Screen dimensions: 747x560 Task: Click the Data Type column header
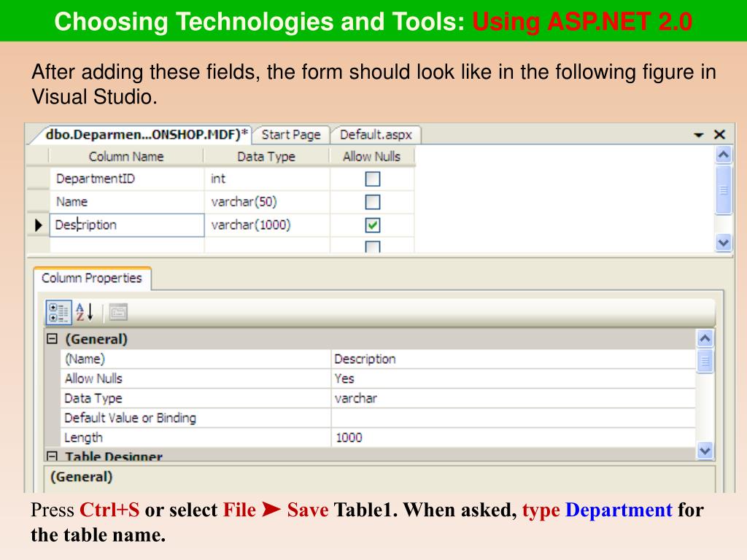(266, 157)
